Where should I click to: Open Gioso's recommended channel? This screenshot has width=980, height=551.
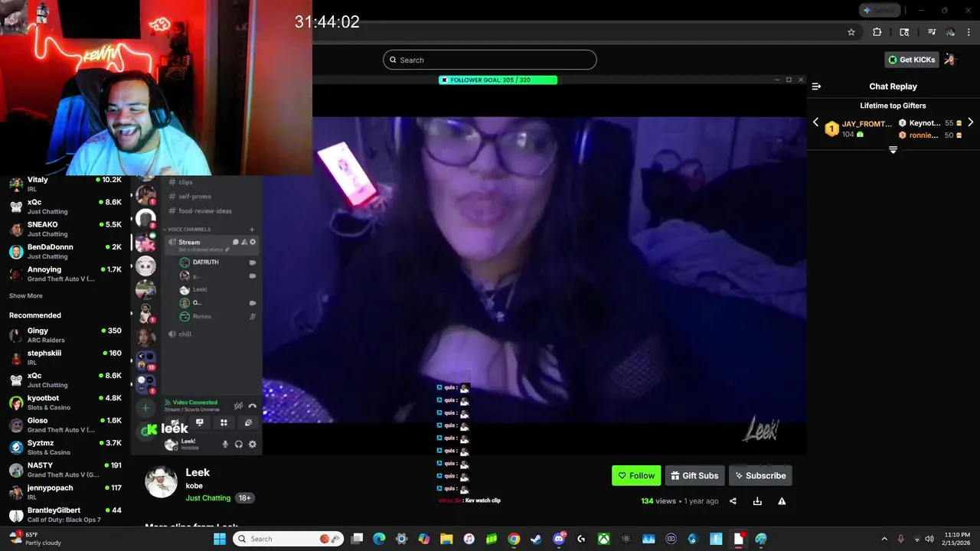(65, 425)
